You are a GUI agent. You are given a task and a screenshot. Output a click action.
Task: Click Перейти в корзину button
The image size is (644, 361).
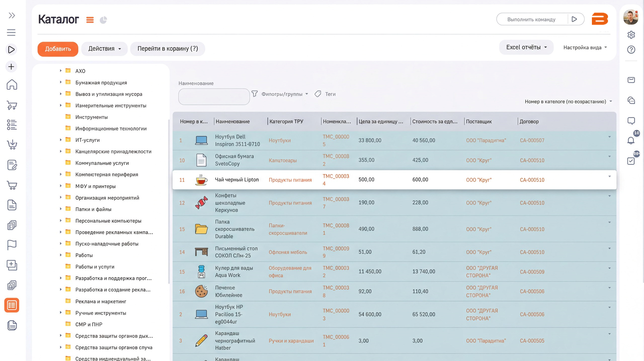pos(167,49)
